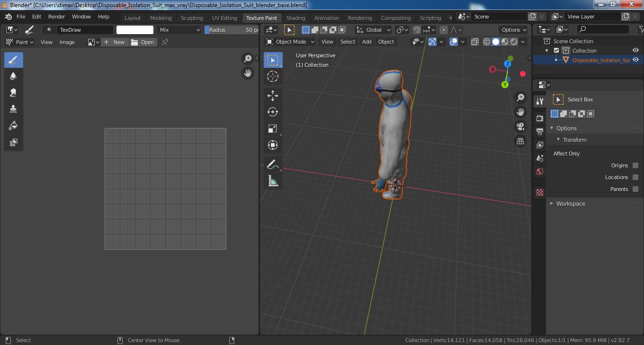Toggle viewport gizmo display

pyautogui.click(x=432, y=42)
